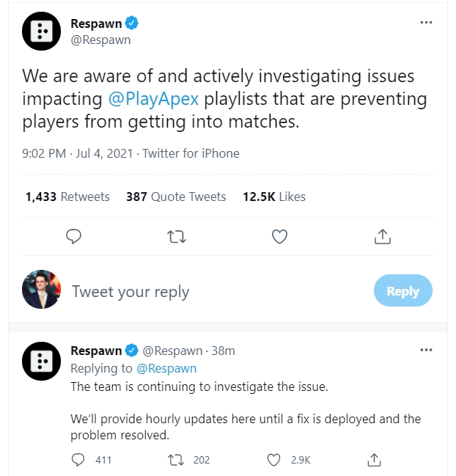Open more options on the reply tweet
The width and height of the screenshot is (456, 476).
tap(426, 350)
